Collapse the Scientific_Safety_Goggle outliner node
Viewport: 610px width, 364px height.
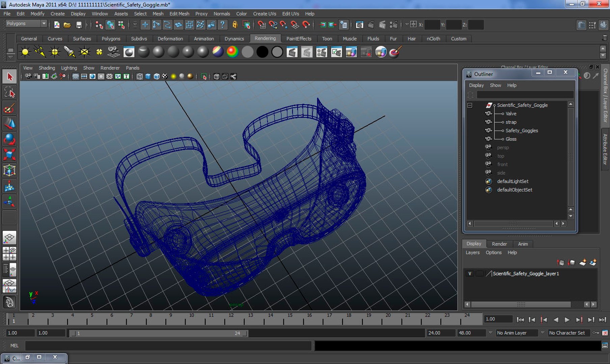(x=470, y=105)
